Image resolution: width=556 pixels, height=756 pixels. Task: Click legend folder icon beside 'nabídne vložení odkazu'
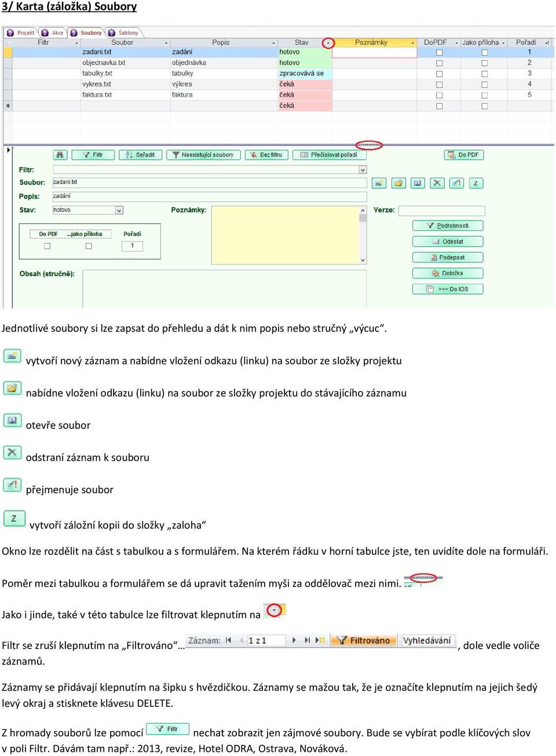click(x=12, y=388)
